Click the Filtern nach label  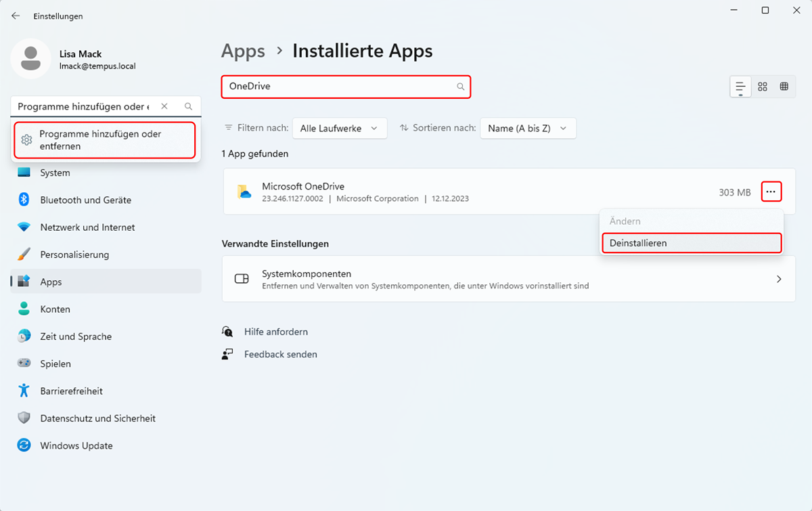point(263,128)
